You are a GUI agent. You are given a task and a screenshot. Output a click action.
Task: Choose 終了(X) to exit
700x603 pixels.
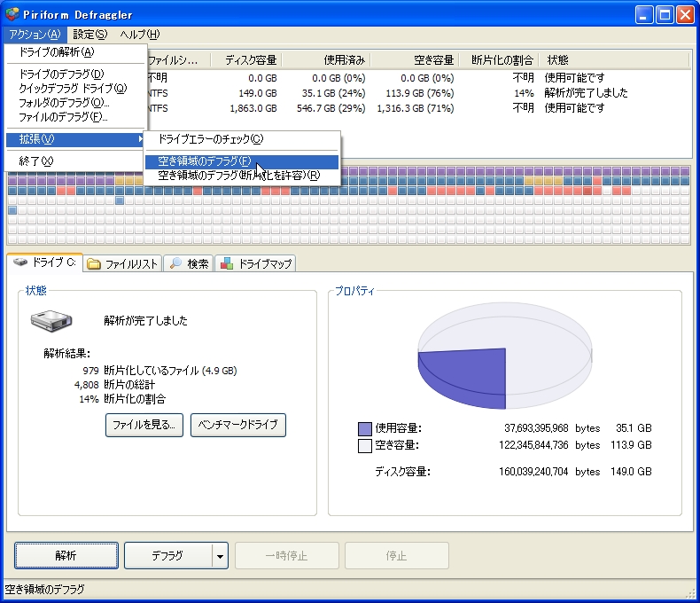click(x=76, y=161)
